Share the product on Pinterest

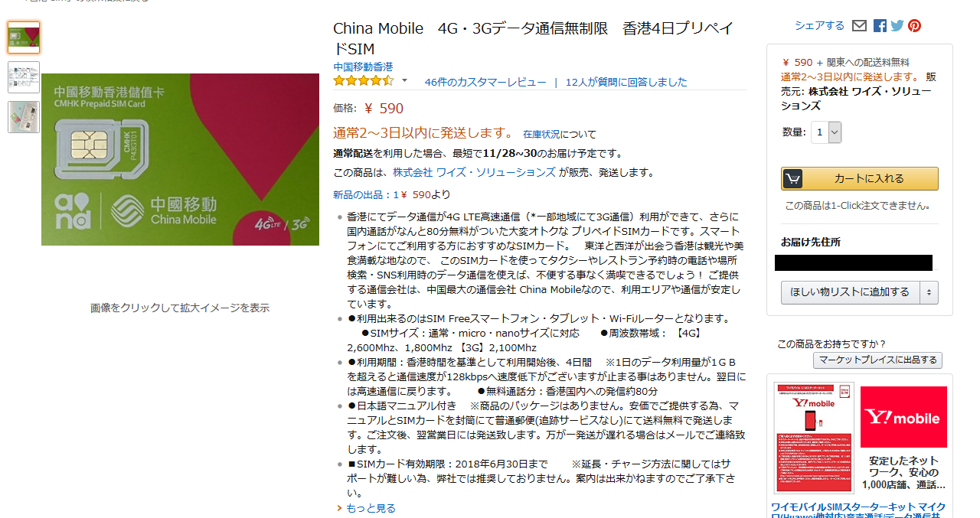pyautogui.click(x=915, y=26)
